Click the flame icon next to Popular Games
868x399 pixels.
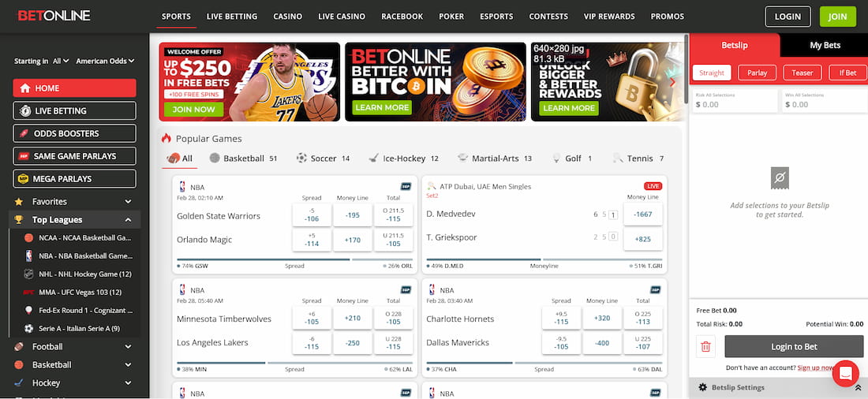pyautogui.click(x=166, y=138)
